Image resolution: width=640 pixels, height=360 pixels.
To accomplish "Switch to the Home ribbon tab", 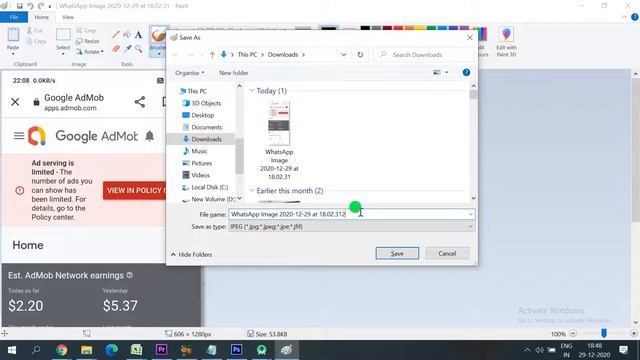I will point(42,17).
